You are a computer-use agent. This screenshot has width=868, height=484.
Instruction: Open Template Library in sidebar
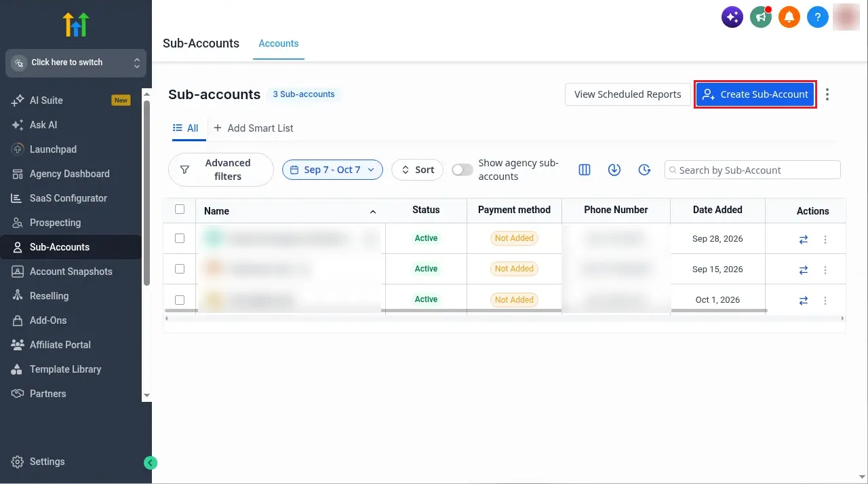point(71,369)
